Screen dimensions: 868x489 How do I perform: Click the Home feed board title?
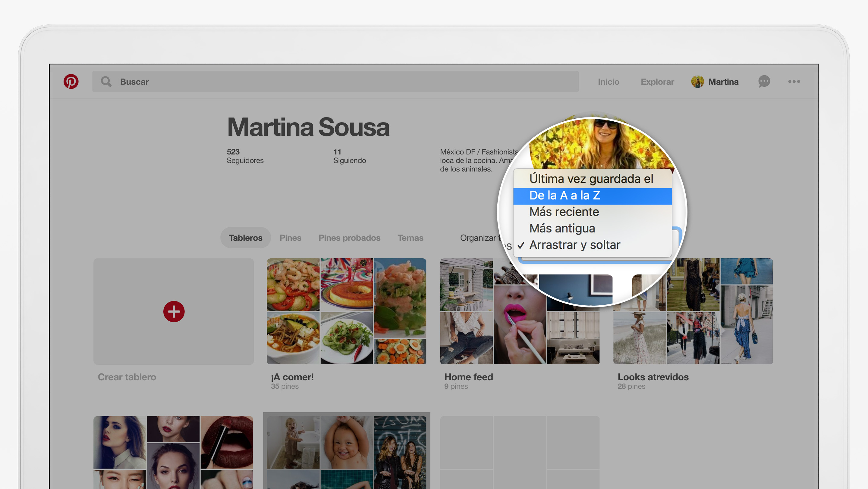[468, 377]
